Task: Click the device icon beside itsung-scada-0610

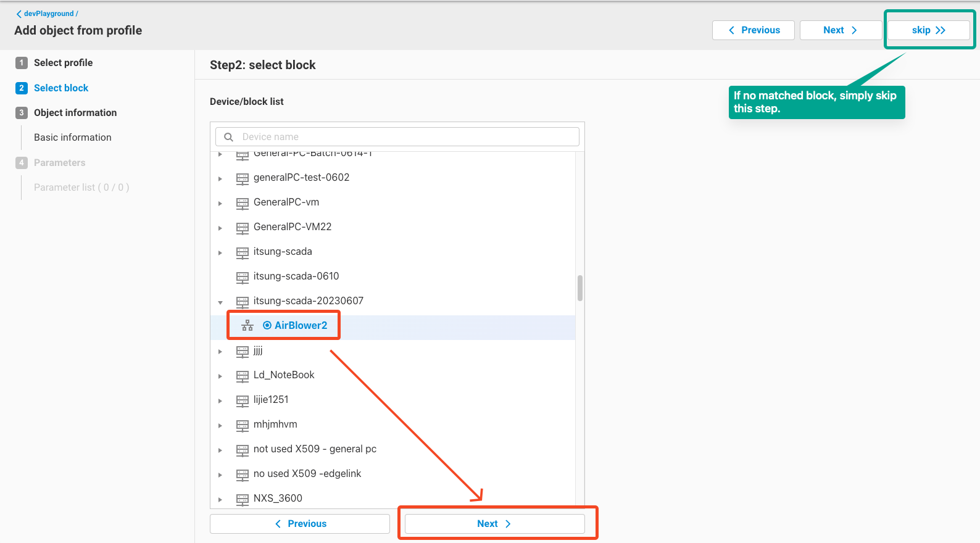Action: point(243,277)
